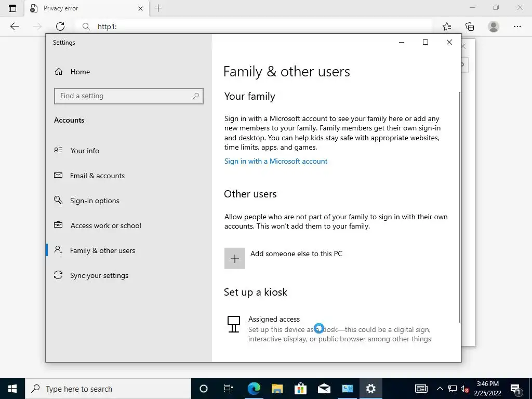Go to Settings Home
The width and height of the screenshot is (532, 399).
72,72
